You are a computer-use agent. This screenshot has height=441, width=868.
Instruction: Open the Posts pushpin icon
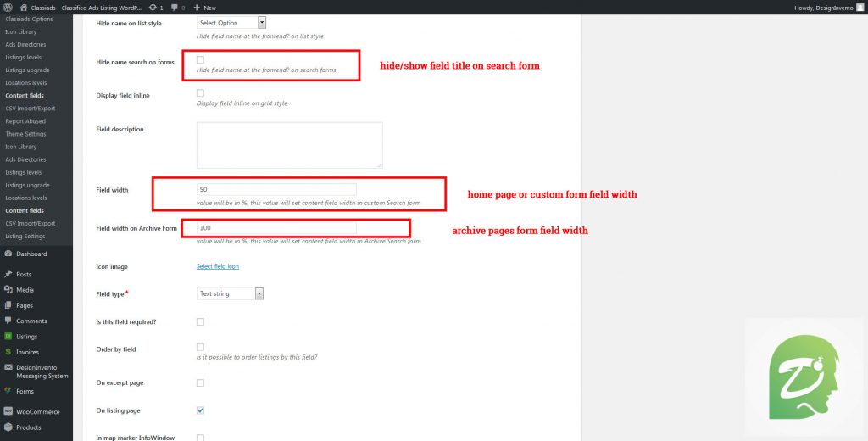8,274
